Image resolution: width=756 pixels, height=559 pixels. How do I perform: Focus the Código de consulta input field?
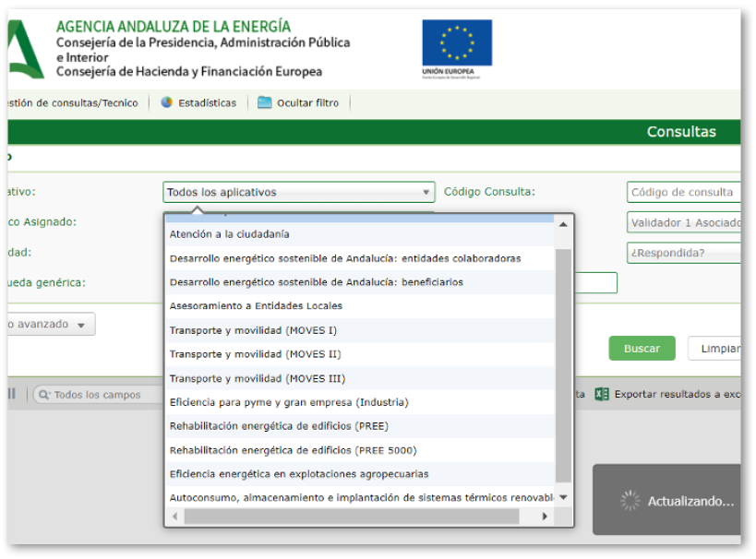point(683,192)
